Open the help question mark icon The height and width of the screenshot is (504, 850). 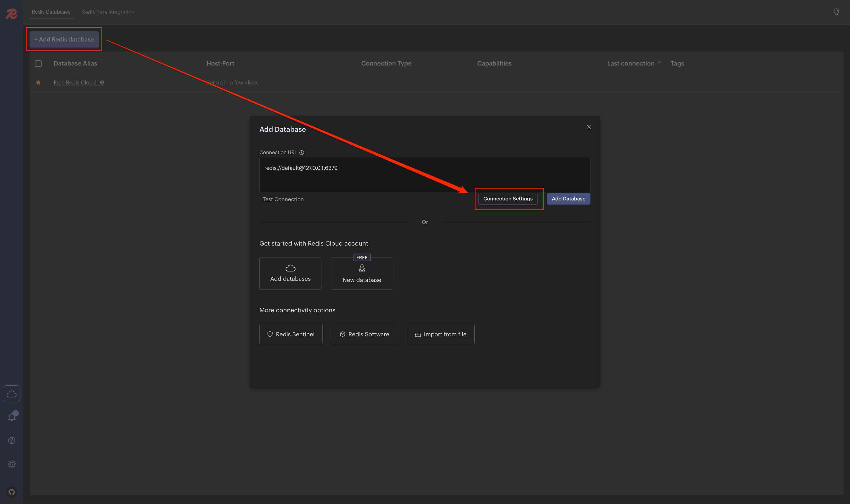12,440
